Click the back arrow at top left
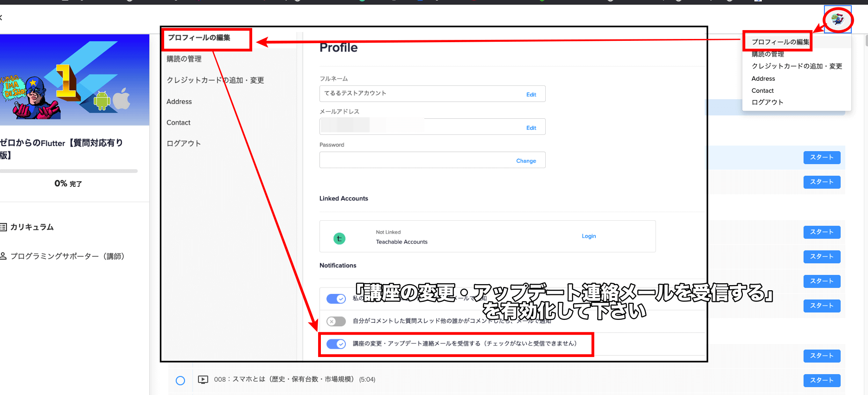The height and width of the screenshot is (395, 868). tap(1, 18)
